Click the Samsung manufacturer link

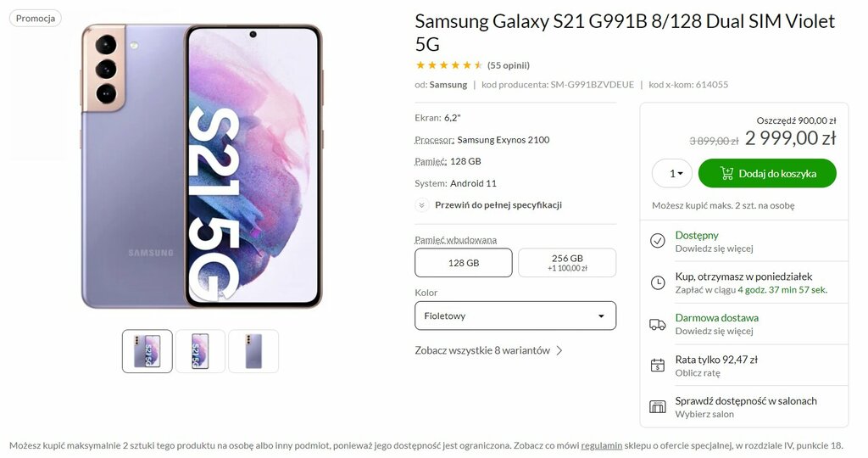tap(448, 85)
